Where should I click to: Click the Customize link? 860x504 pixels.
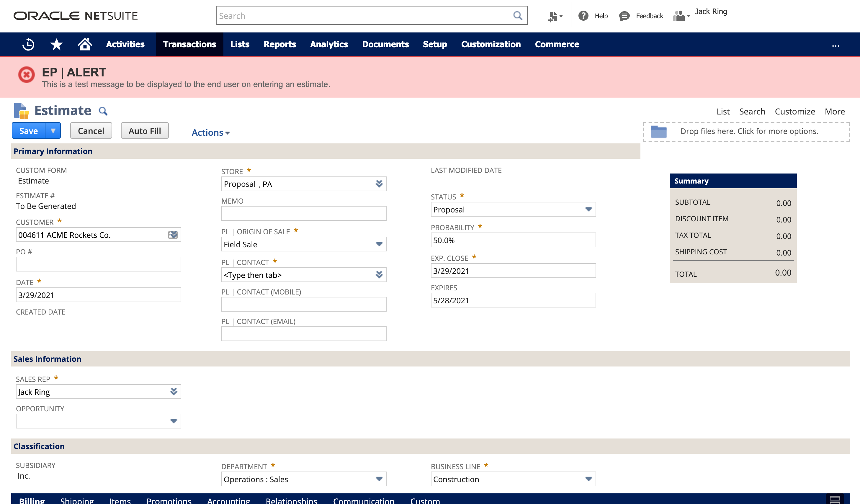[x=794, y=112]
